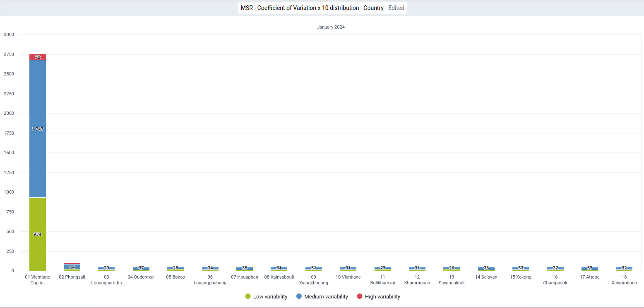Select the red 72 segment on top bar
This screenshot has height=308, width=644.
38,57
